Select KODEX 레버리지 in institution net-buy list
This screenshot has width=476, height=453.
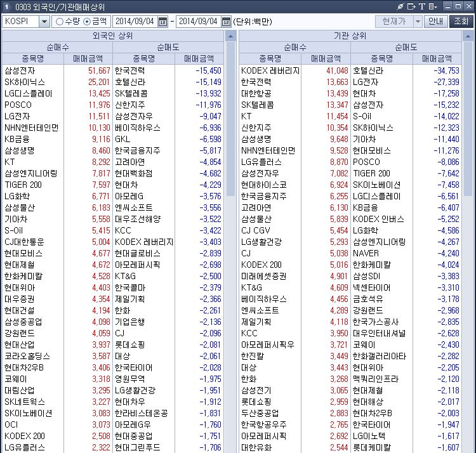pyautogui.click(x=270, y=70)
